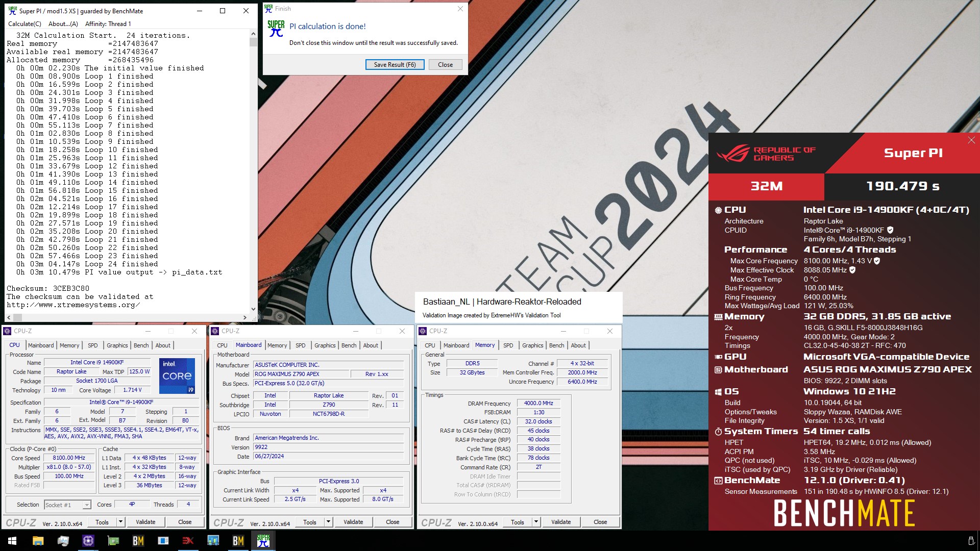Open the Calculate(C) menu in Super PI
The height and width of the screenshot is (551, 980).
[24, 24]
